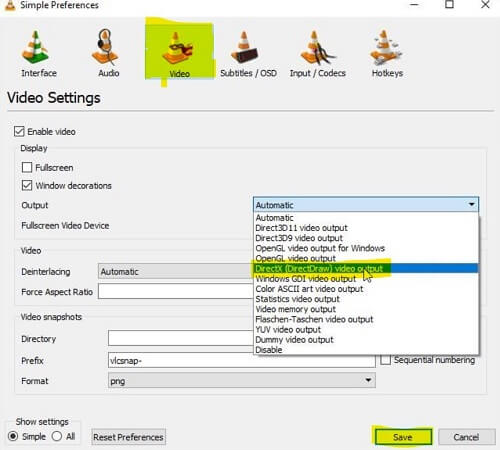Click the VLC cone in the title bar
This screenshot has height=450, width=500.
coord(10,5)
